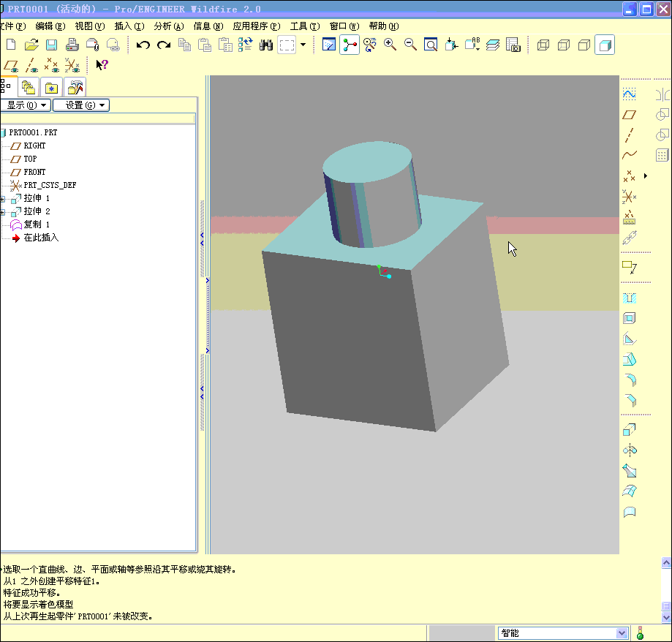The height and width of the screenshot is (642, 672).
Task: Print the model with the printer icon
Action: [72, 45]
